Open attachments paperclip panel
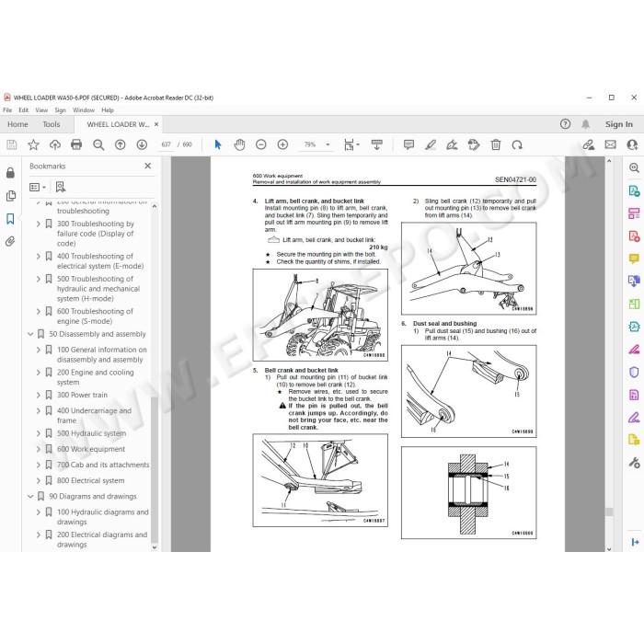This screenshot has height=644, width=644. [x=10, y=241]
